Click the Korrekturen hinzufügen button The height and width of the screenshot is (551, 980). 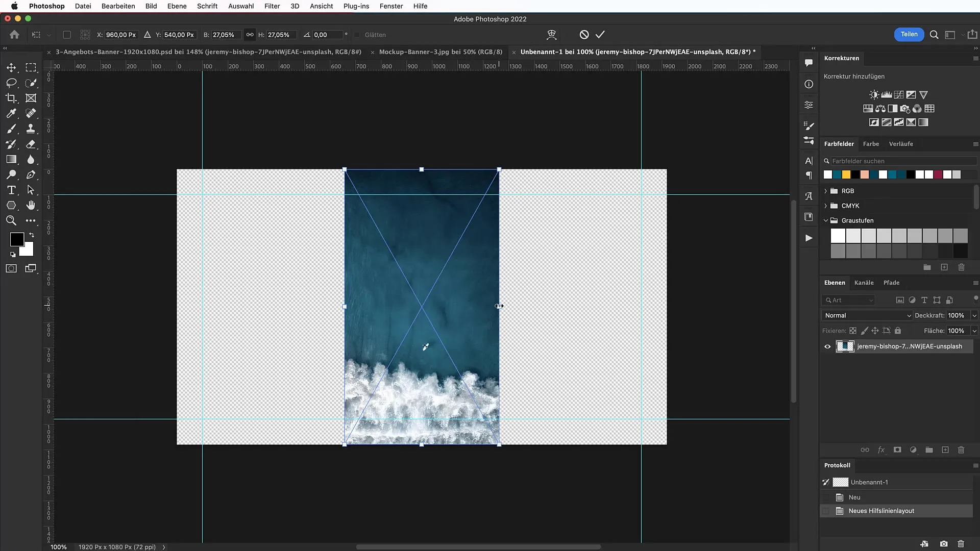coord(854,76)
